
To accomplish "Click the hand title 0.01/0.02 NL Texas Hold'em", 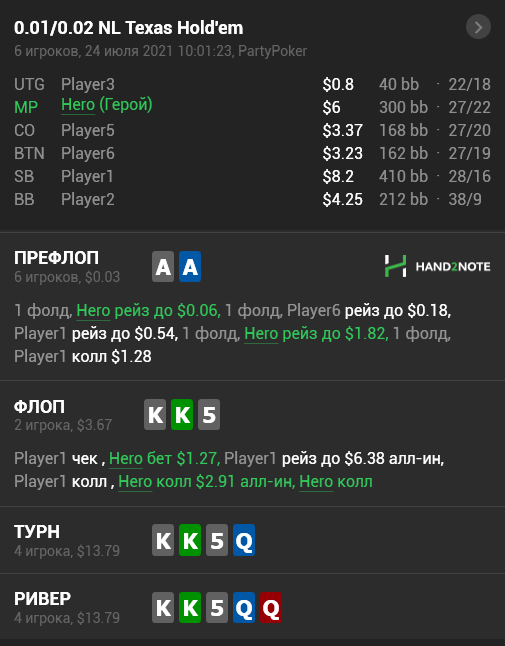I will pyautogui.click(x=129, y=28).
